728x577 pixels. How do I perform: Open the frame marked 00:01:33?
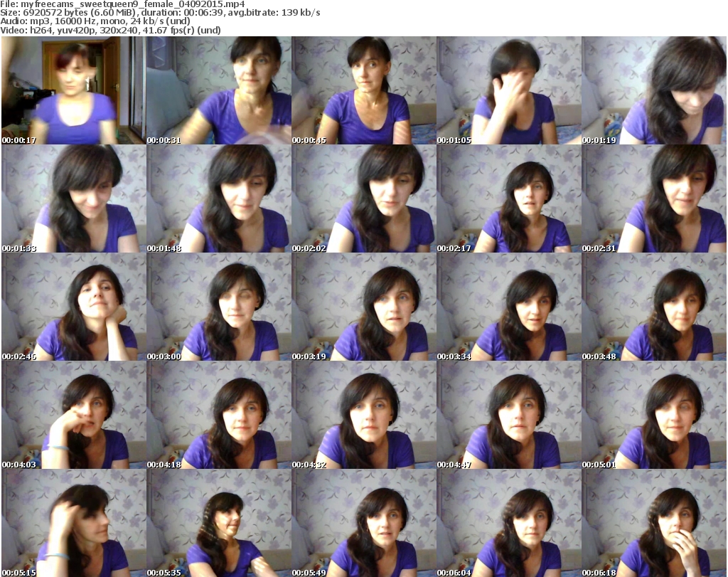click(x=73, y=198)
